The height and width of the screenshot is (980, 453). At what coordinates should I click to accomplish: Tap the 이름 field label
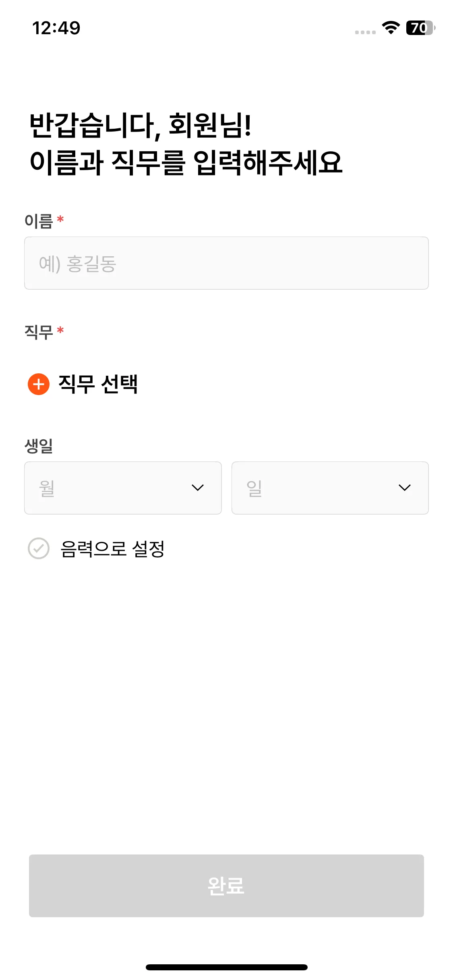[39, 221]
